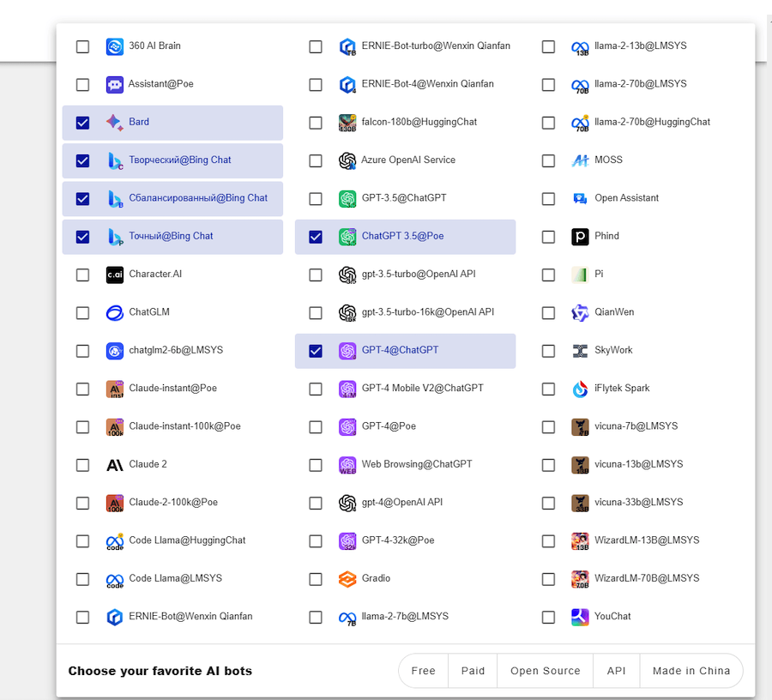
Task: Enable the Claude 2 checkbox
Action: pos(82,465)
